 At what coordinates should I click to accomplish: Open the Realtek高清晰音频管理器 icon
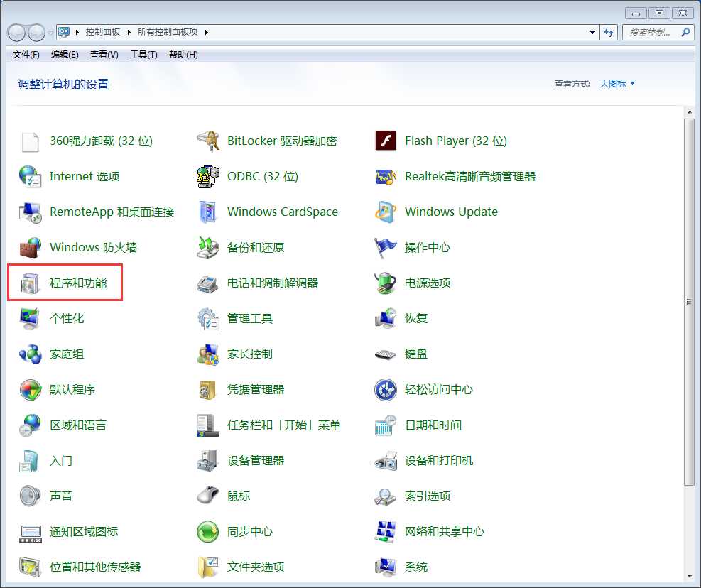386,177
